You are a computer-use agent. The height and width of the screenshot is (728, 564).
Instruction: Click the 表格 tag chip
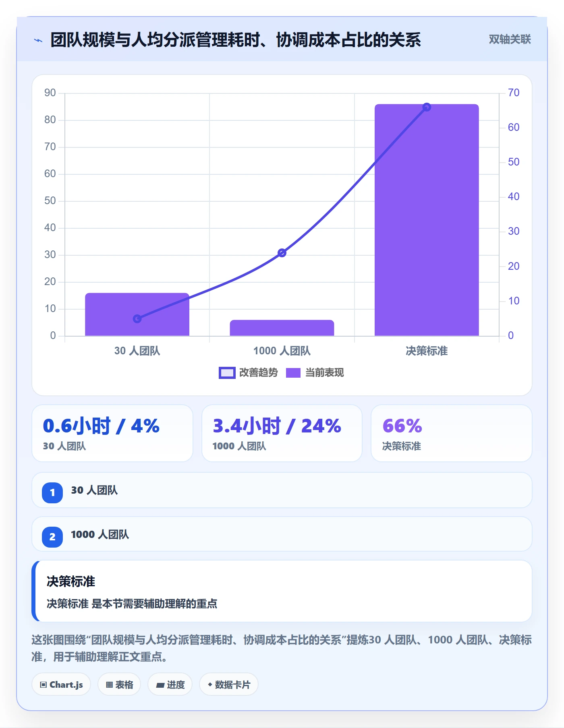[x=119, y=685]
